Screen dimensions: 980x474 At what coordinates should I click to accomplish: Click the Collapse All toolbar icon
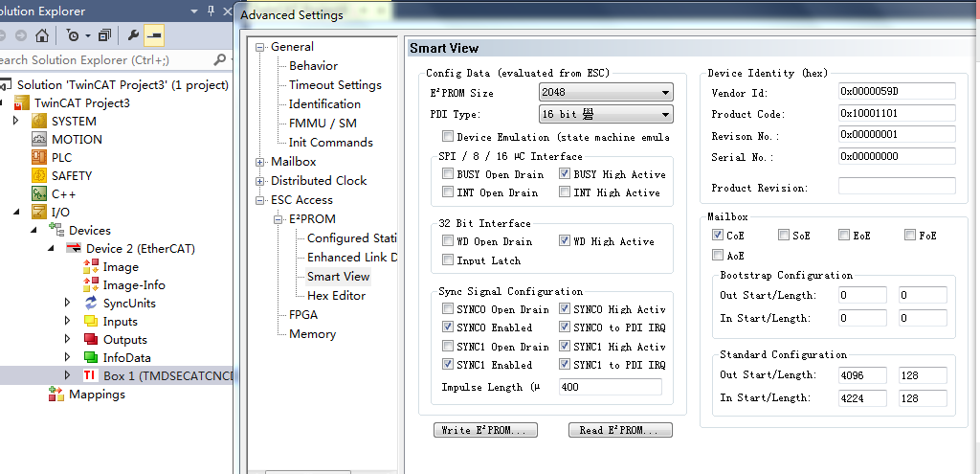[x=104, y=35]
